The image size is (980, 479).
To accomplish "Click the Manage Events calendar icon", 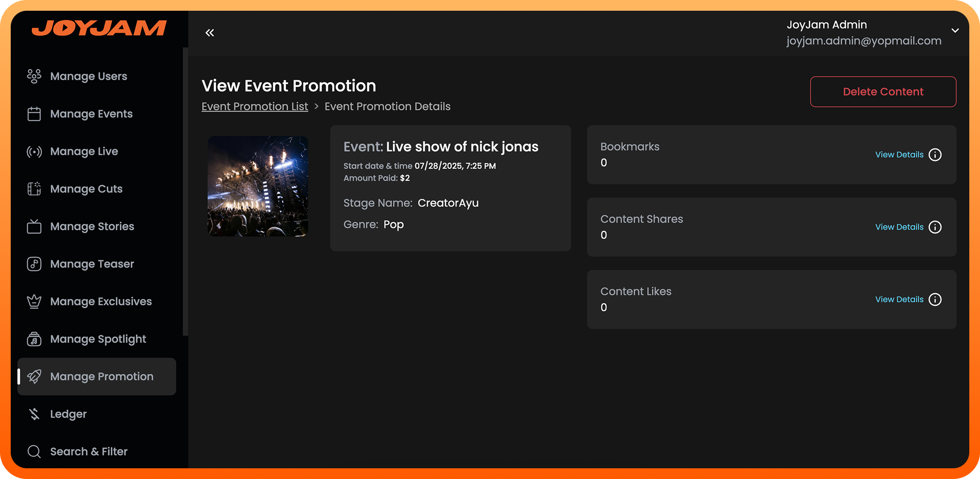I will tap(34, 114).
